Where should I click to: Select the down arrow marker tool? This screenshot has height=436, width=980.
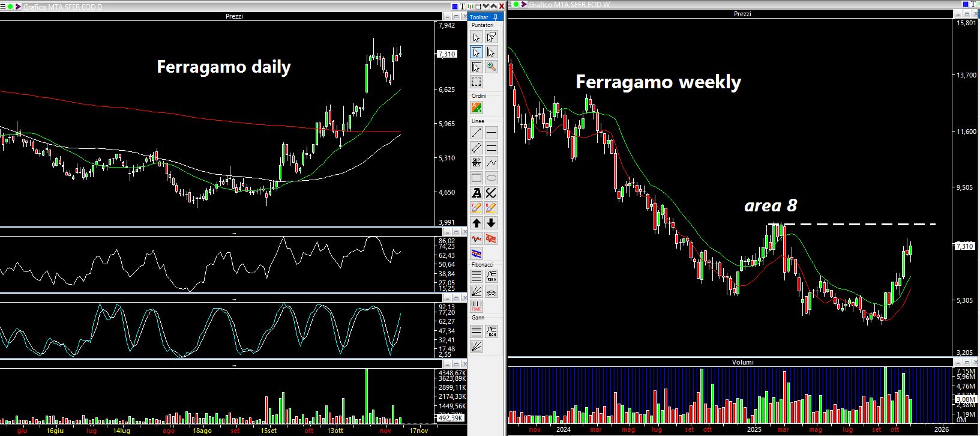click(492, 223)
